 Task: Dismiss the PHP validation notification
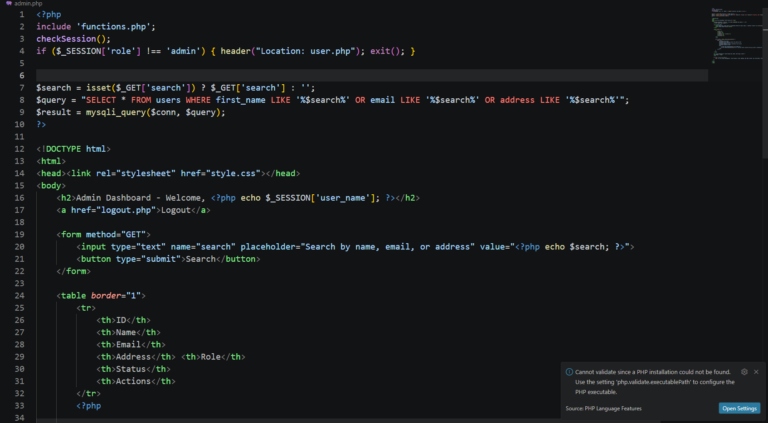coord(757,371)
